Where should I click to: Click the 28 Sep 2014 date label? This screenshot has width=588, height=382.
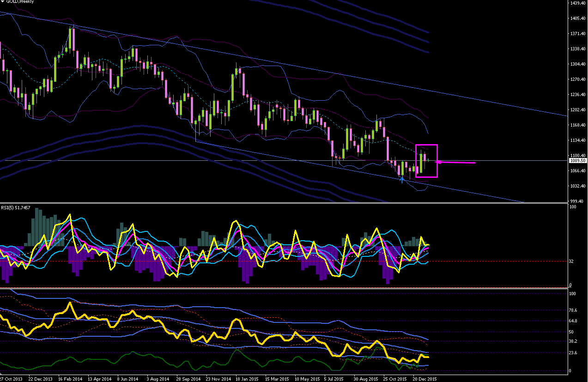click(188, 378)
